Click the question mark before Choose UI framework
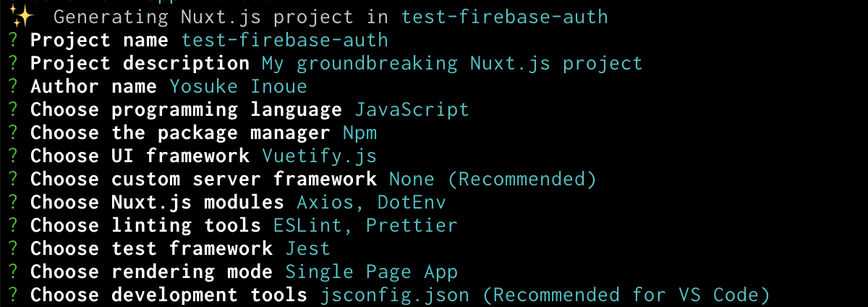 click(12, 156)
